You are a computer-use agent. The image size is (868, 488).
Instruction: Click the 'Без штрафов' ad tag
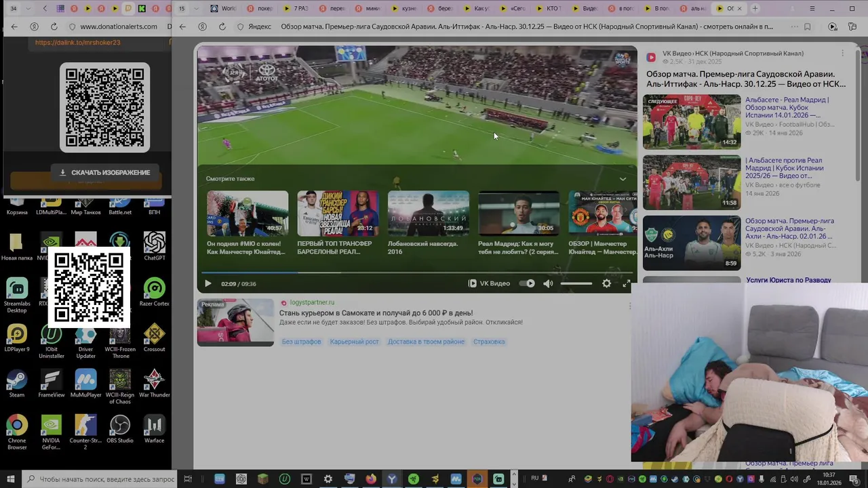tap(301, 342)
